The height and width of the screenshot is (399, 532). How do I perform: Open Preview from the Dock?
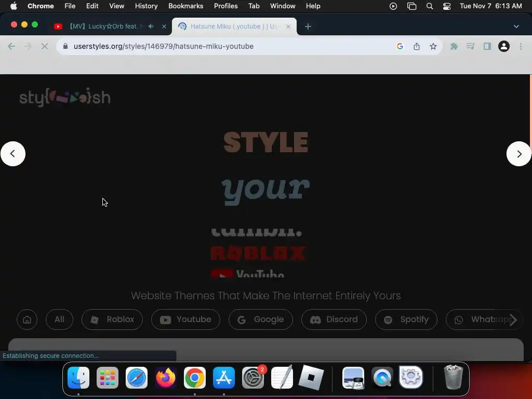[353, 378]
